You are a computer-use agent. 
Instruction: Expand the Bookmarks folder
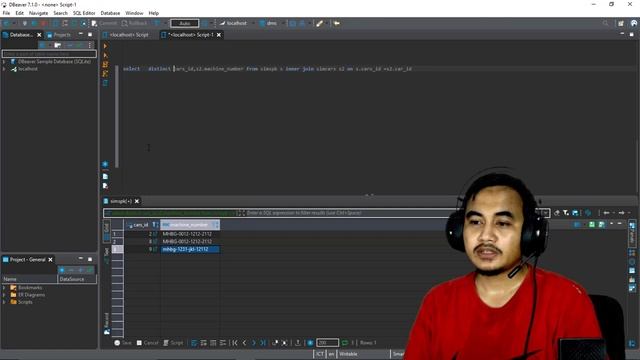click(4, 287)
